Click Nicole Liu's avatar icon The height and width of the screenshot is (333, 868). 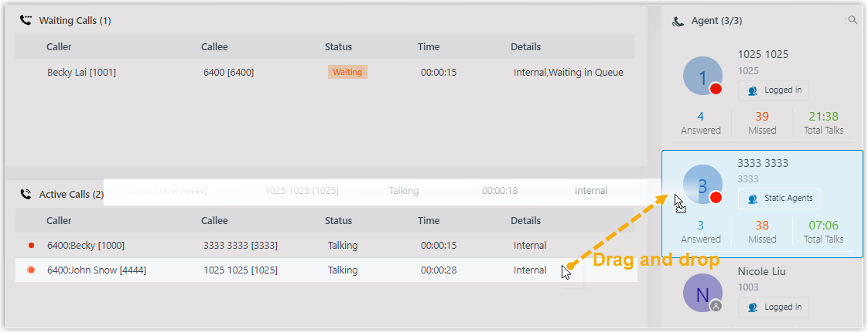(703, 294)
